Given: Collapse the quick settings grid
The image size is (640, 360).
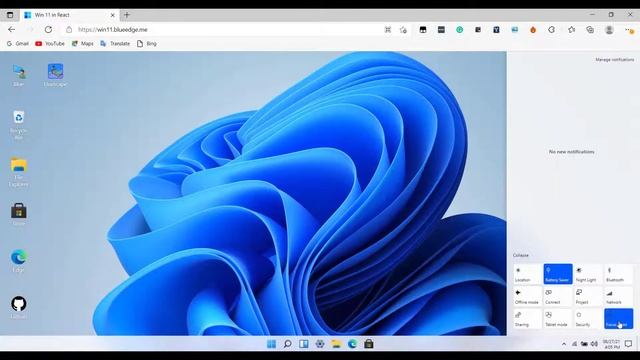Looking at the screenshot, I should point(521,255).
